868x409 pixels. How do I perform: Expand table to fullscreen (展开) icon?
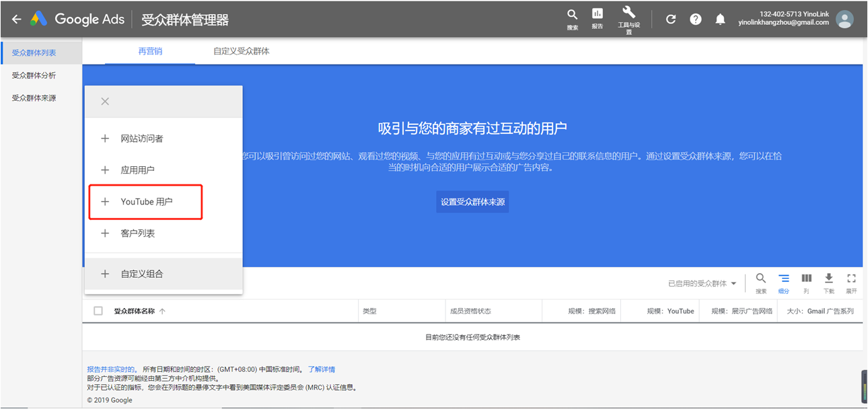pos(851,278)
